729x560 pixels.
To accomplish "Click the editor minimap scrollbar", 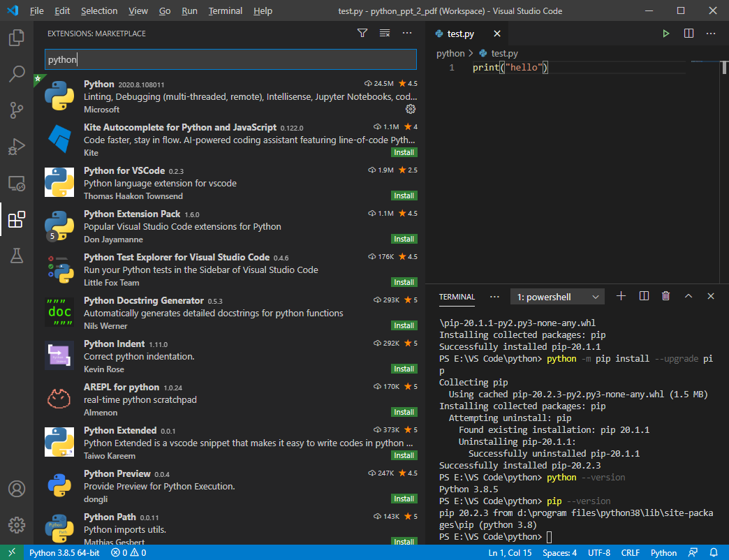I will click(724, 68).
